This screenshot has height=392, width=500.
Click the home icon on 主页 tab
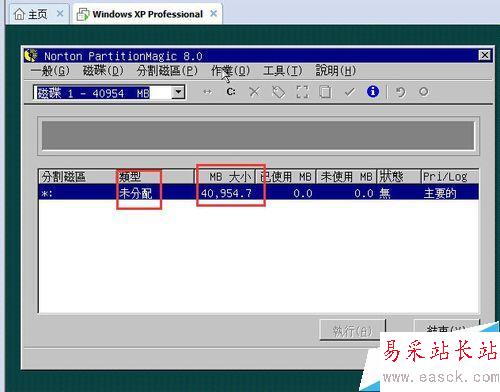(19, 14)
